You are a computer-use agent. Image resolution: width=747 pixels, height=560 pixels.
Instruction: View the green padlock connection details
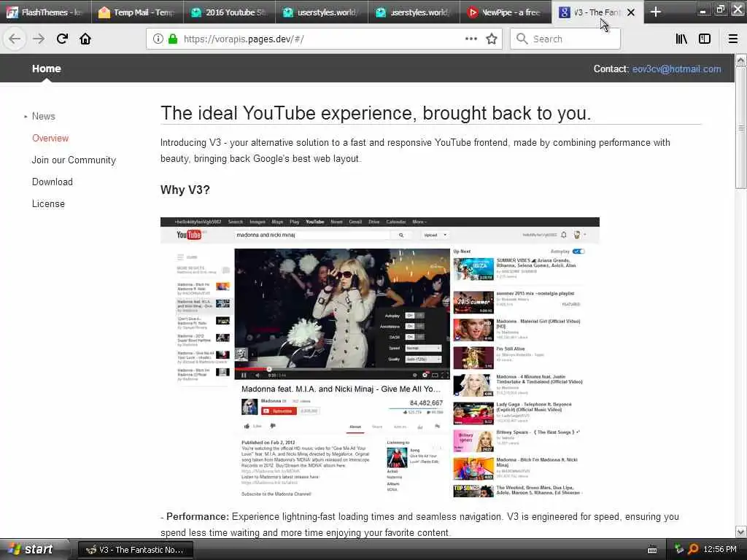[x=173, y=39]
